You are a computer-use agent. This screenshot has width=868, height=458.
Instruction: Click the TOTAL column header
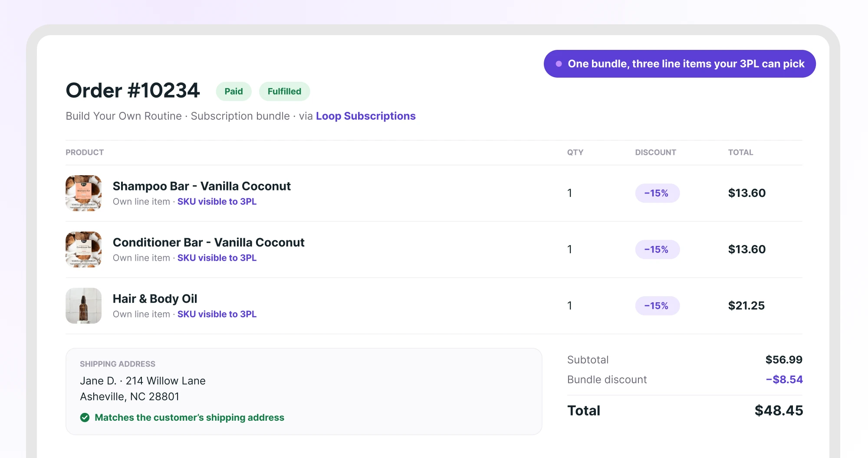coord(740,152)
